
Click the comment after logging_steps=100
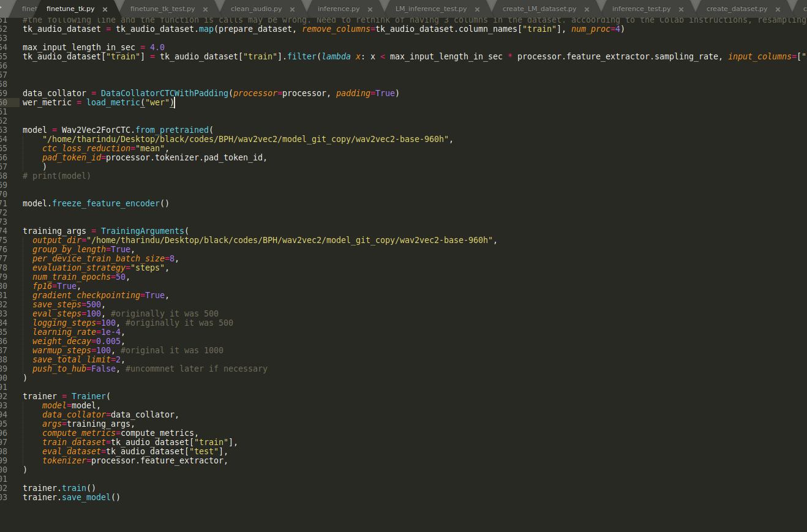(179, 323)
